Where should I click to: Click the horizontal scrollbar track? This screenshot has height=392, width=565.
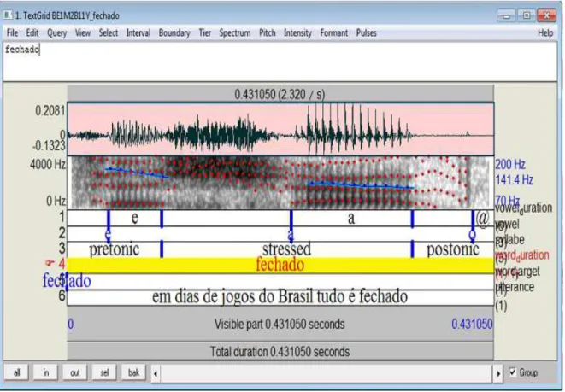point(327,373)
